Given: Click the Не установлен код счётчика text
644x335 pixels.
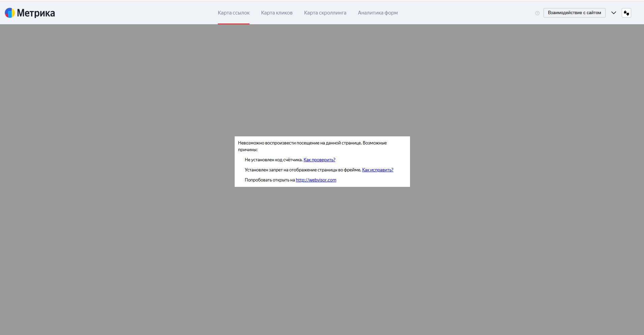Looking at the screenshot, I should 273,160.
